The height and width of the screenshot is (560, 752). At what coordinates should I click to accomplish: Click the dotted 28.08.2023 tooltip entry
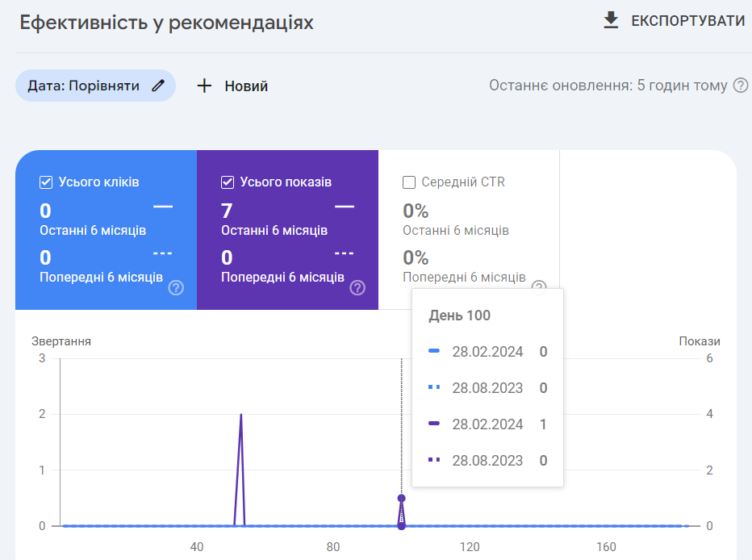pos(487,387)
